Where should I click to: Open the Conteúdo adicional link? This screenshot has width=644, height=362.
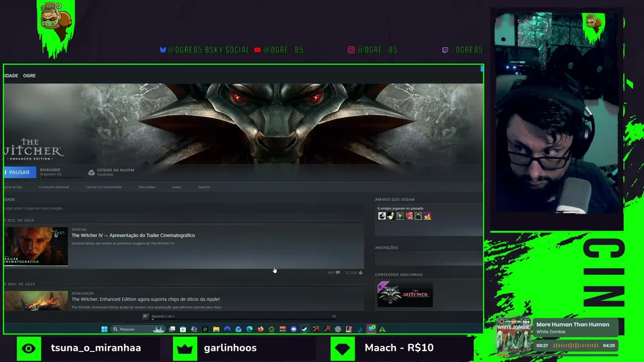pos(54,187)
